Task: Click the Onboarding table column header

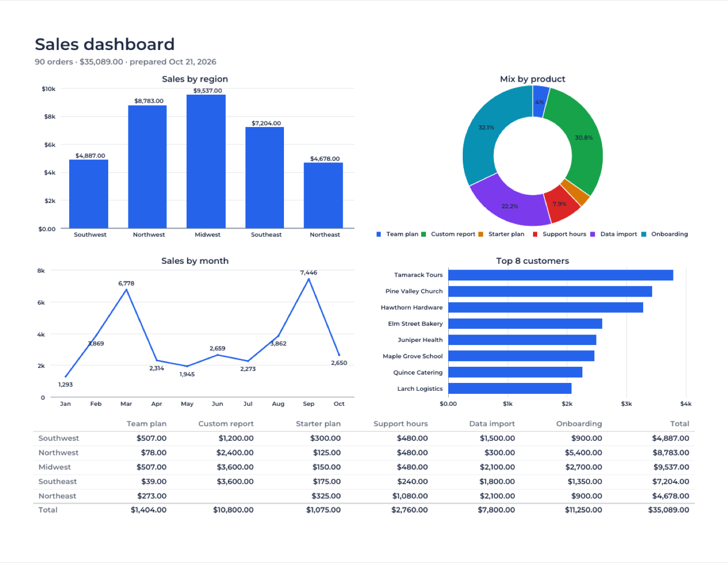Action: coord(579,424)
